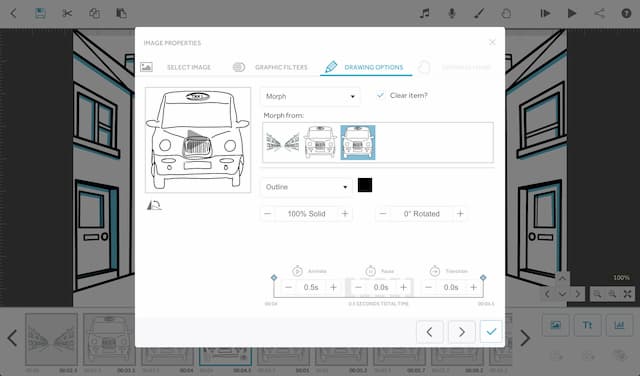Screen dimensions: 640x376
Task: Add music using the music note icon
Action: pyautogui.click(x=424, y=13)
